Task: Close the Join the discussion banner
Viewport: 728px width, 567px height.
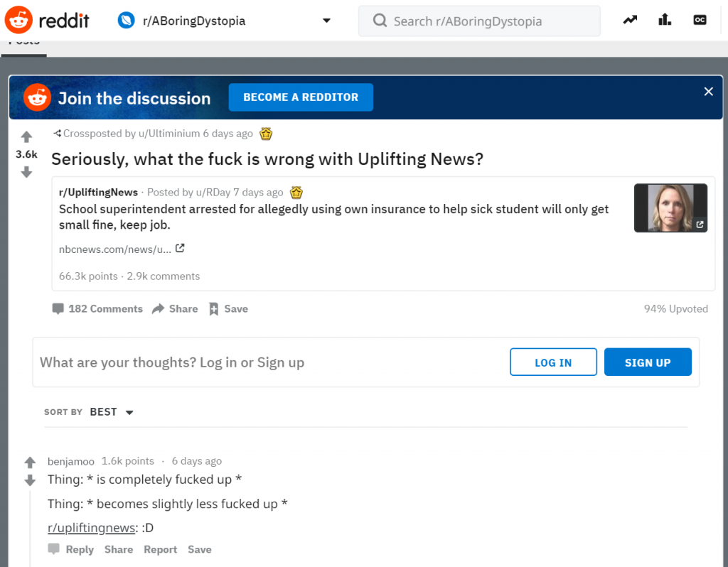Action: 709,92
